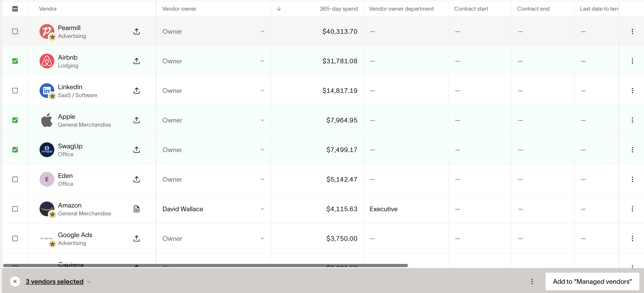Uncheck the SwagUp row checkbox

15,150
